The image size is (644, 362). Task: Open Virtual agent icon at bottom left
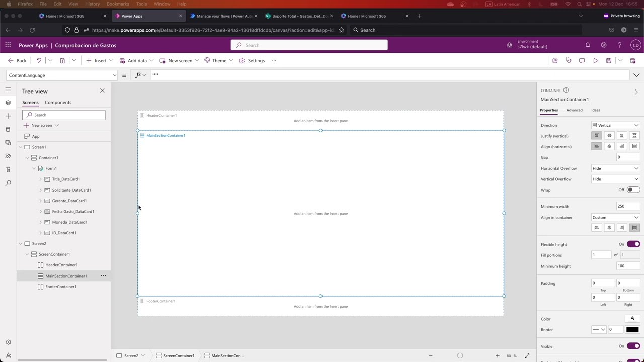(8, 355)
